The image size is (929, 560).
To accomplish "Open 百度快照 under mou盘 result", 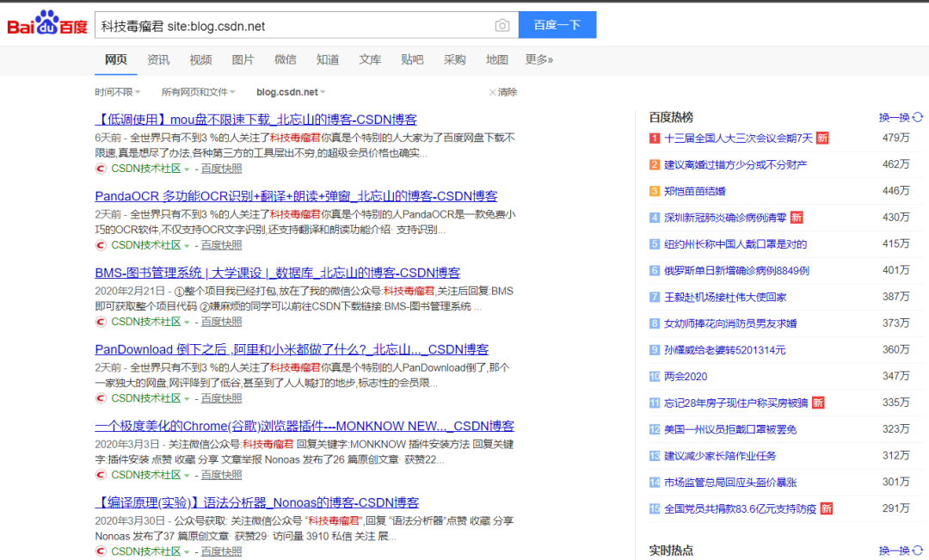I will point(222,169).
